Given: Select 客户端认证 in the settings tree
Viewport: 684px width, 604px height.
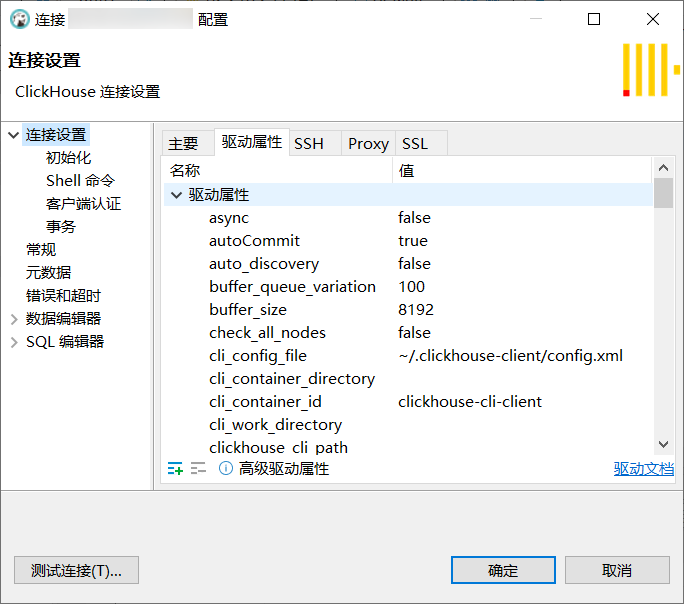Looking at the screenshot, I should [x=83, y=204].
